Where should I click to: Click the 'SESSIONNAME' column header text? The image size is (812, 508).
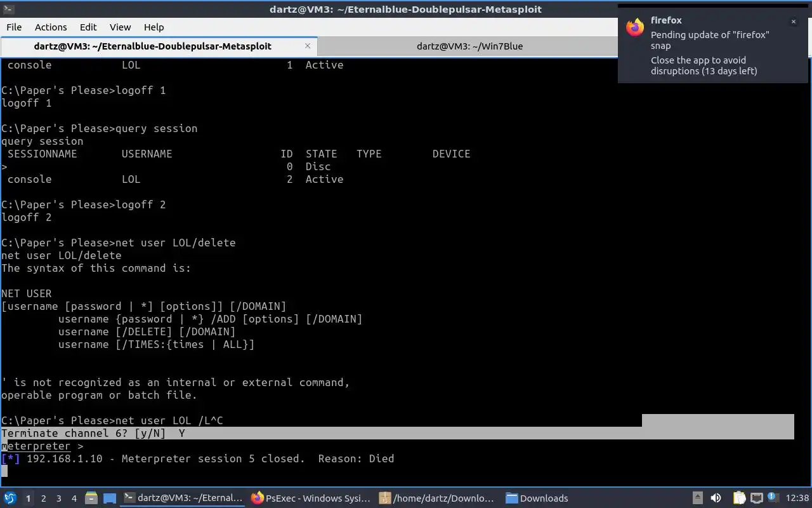pyautogui.click(x=42, y=154)
